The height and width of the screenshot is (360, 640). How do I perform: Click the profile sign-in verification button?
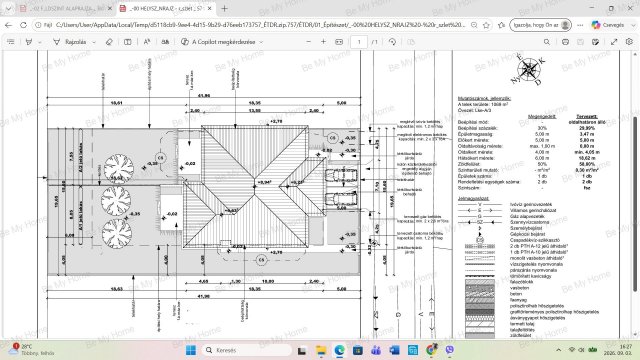tap(540, 25)
